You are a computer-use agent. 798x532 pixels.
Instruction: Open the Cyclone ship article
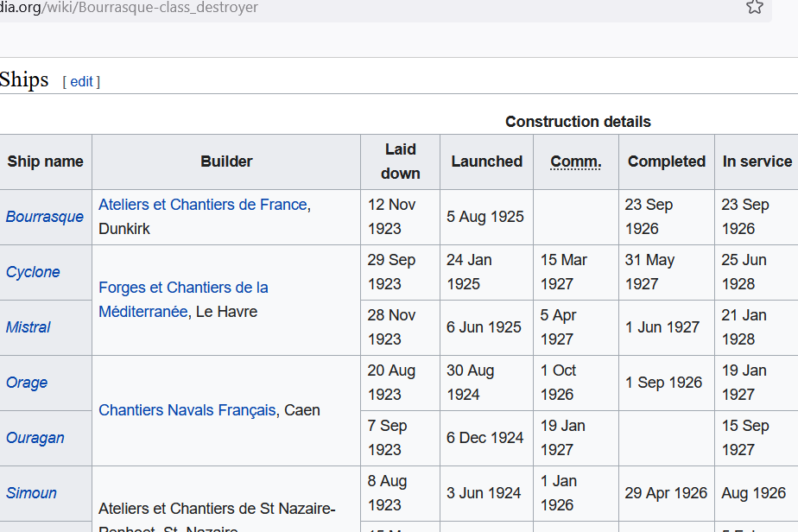tap(33, 272)
